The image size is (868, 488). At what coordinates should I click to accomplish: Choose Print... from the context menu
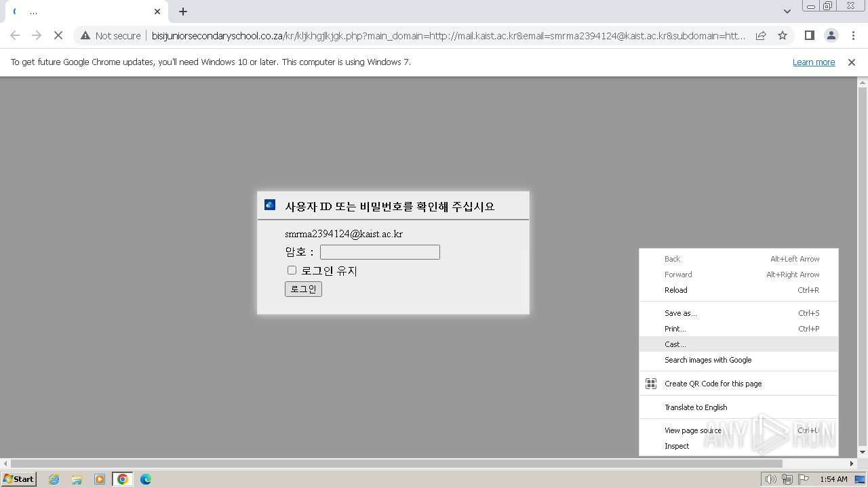738,329
